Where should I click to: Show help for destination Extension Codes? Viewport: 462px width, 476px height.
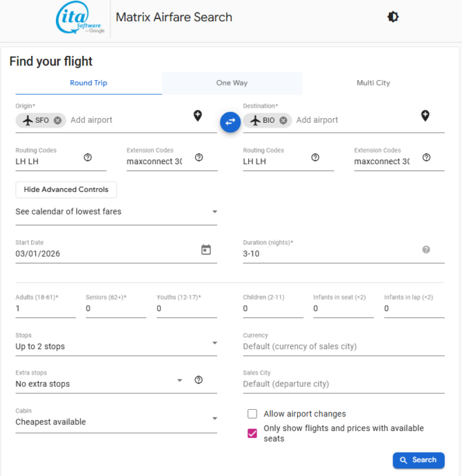coord(426,157)
